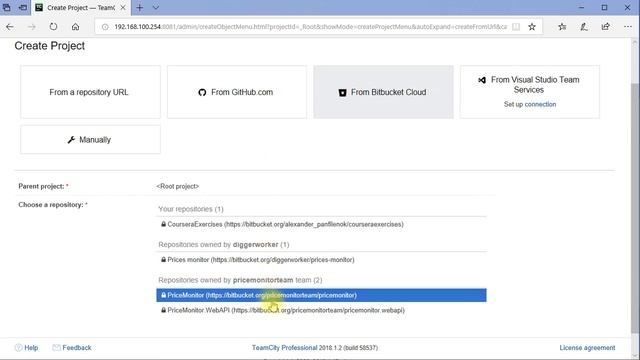
Task: Open the Help link in footer
Action: click(31, 348)
